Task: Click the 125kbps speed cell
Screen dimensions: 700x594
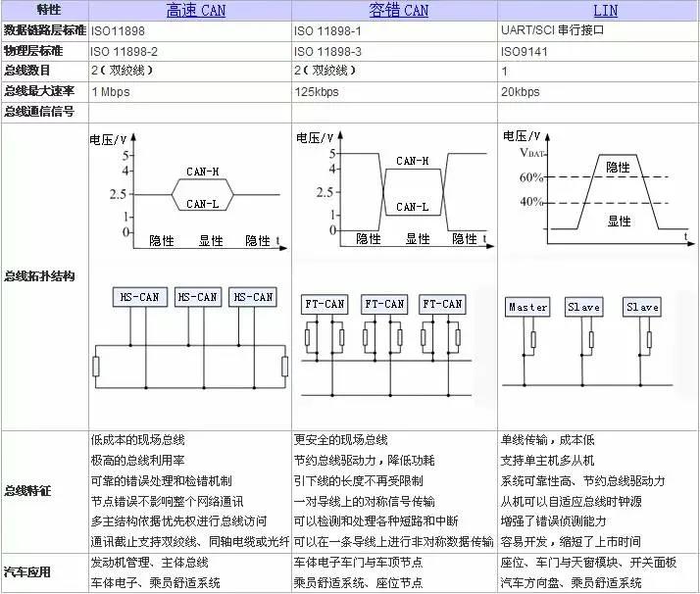Action: [x=395, y=92]
